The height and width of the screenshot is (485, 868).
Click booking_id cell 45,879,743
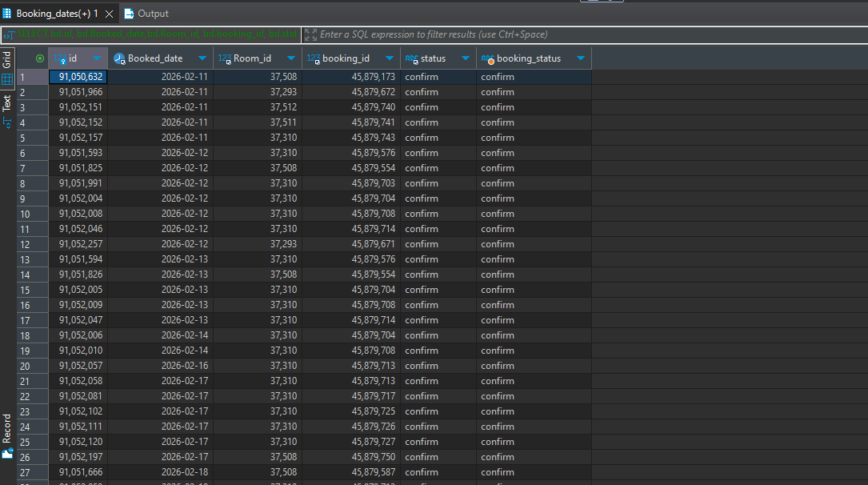[351, 138]
